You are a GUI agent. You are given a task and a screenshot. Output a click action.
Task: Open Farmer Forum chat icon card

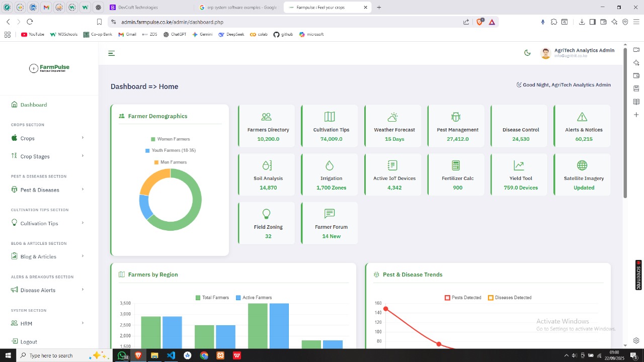coord(330,214)
